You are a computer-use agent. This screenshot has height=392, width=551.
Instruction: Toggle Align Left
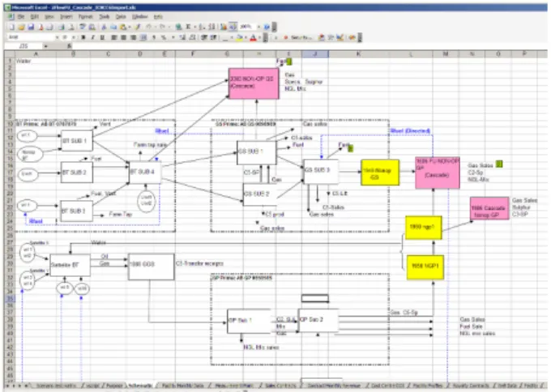pos(114,37)
